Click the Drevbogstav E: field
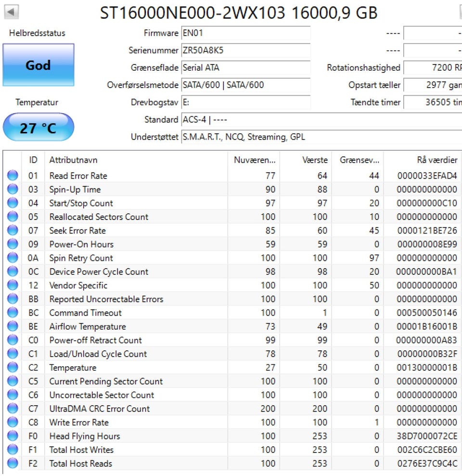 click(245, 103)
